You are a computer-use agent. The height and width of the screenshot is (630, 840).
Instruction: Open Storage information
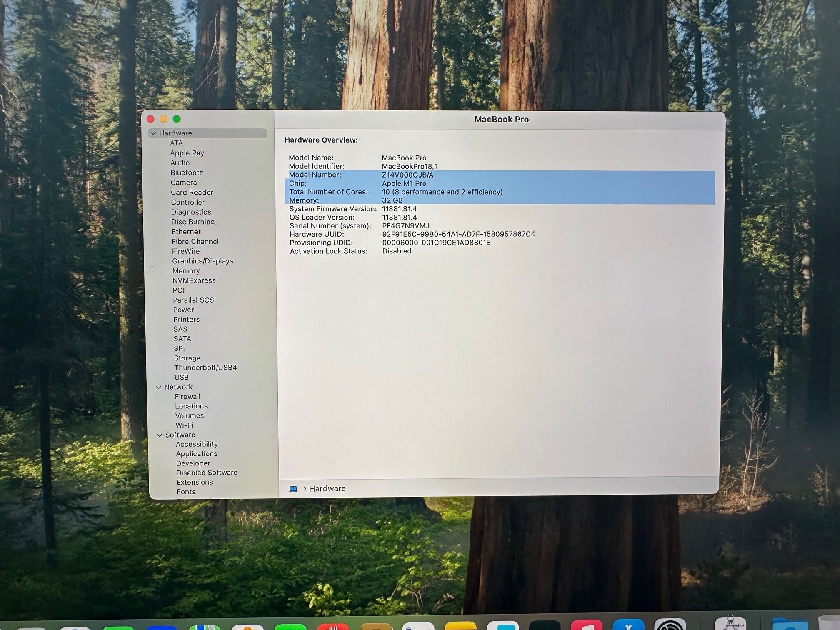[x=187, y=358]
